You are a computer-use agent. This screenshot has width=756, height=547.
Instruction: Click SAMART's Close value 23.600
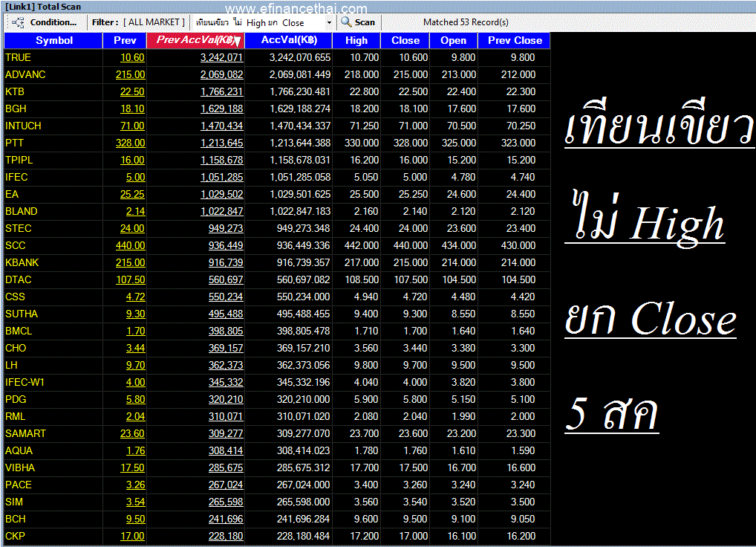[x=413, y=433]
